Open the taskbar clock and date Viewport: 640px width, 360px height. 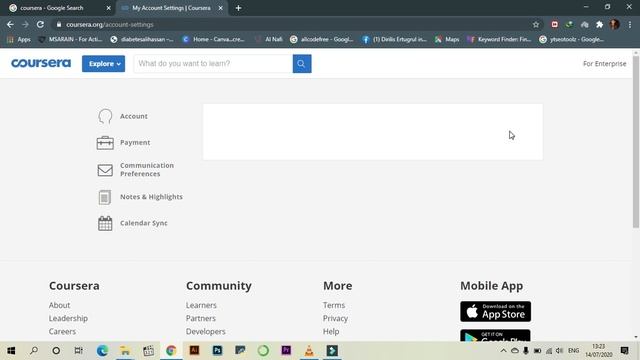click(598, 351)
